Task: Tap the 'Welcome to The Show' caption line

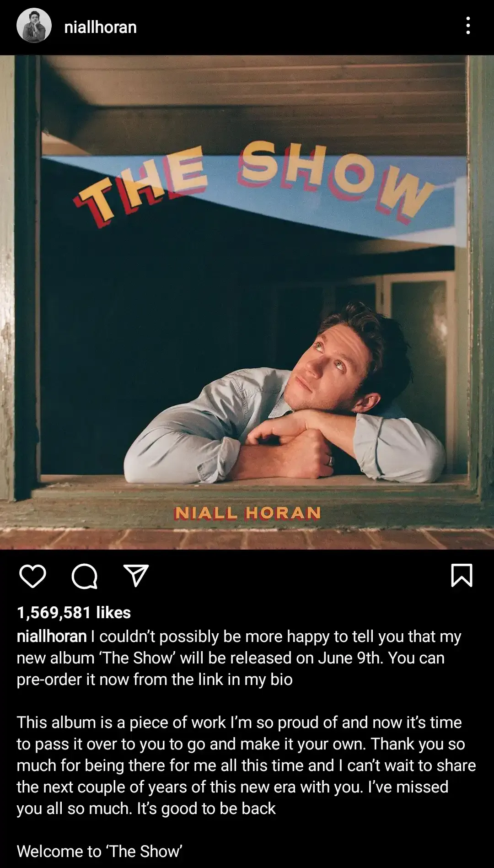Action: coord(100,852)
